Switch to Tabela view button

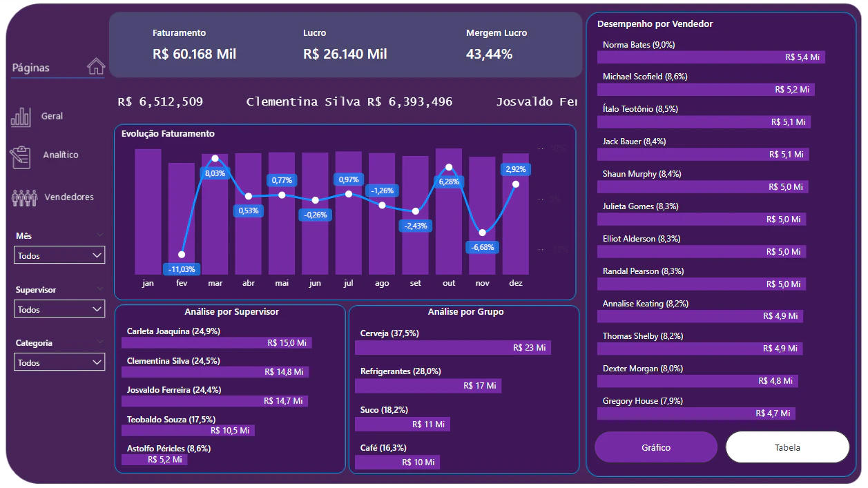pyautogui.click(x=787, y=447)
